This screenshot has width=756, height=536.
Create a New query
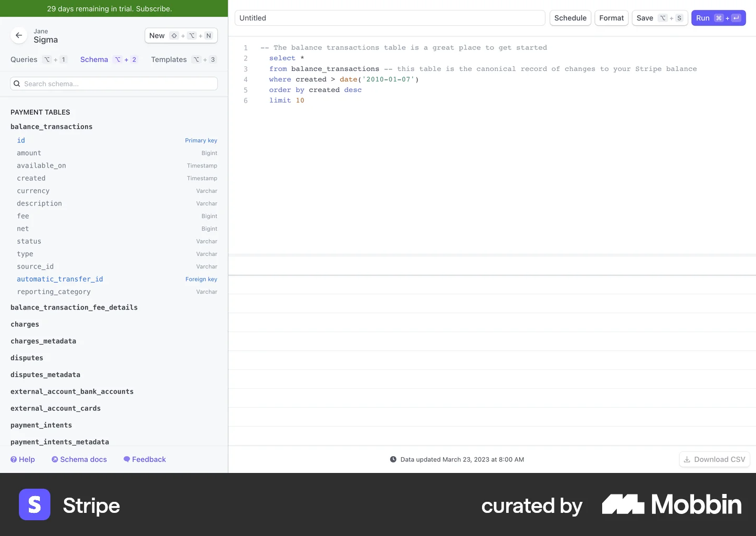pos(181,36)
